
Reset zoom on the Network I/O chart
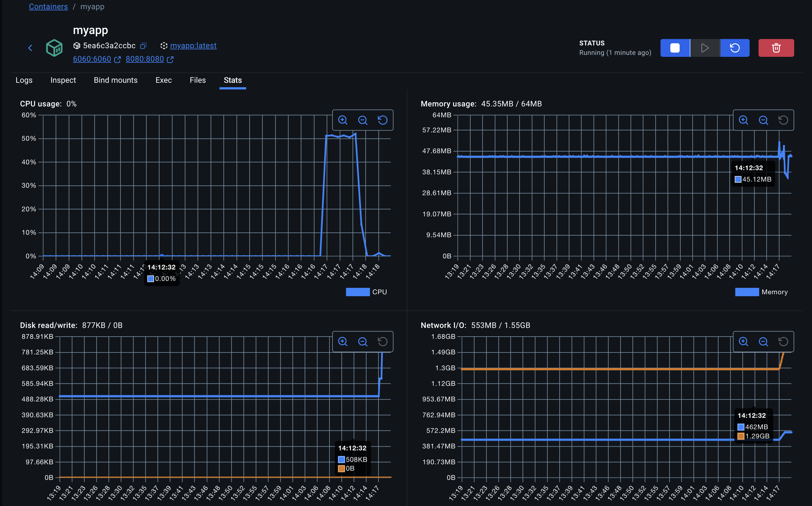(783, 342)
